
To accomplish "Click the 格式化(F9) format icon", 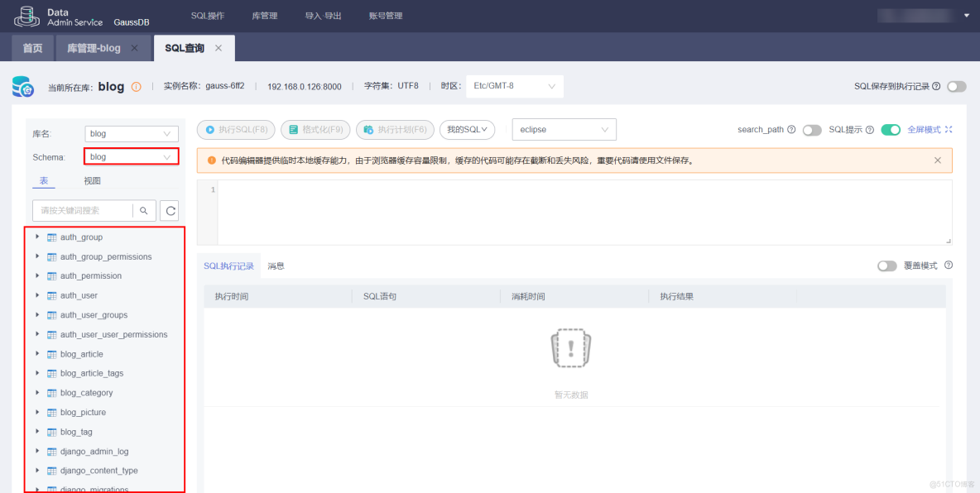I will tap(294, 129).
